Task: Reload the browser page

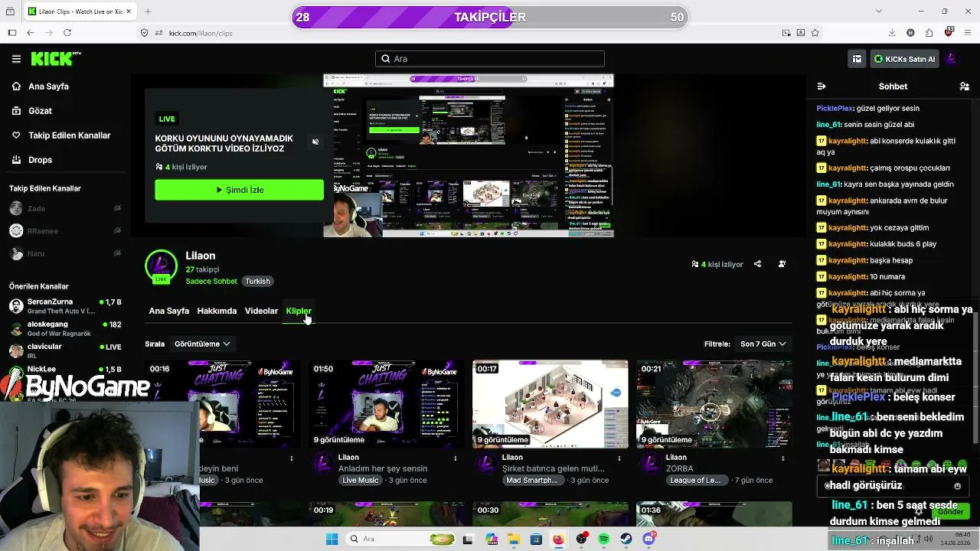Action: 67,33
